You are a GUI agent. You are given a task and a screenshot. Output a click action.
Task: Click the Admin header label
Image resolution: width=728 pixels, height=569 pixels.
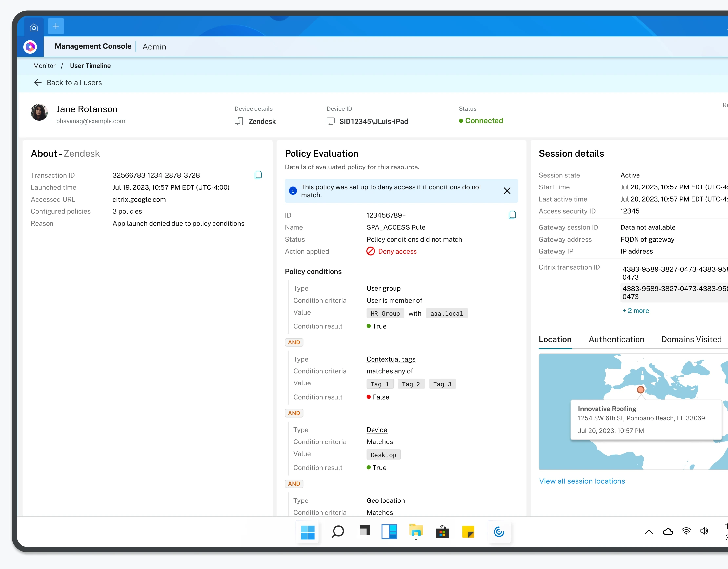click(x=154, y=47)
